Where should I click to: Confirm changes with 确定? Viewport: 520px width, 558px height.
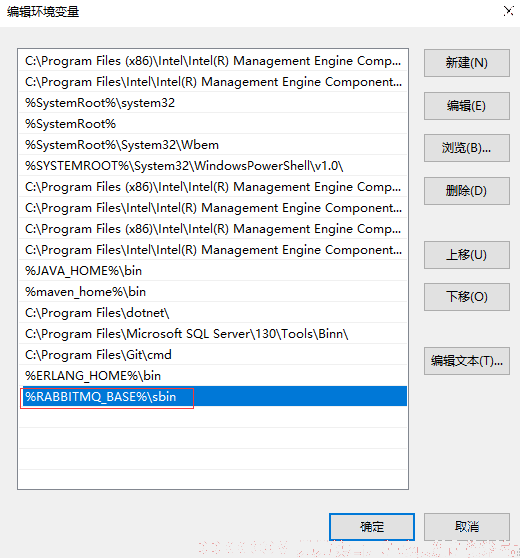coord(372,527)
